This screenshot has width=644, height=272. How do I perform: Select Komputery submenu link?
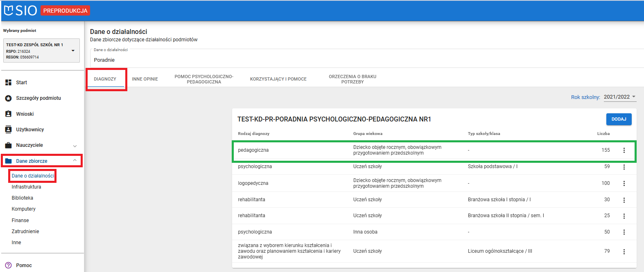tap(24, 209)
